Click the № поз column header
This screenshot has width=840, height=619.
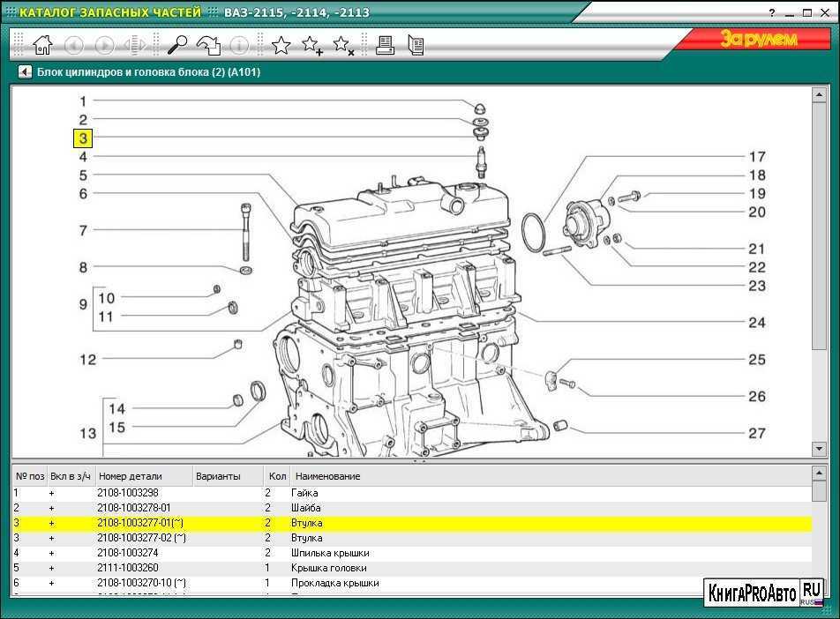[30, 476]
